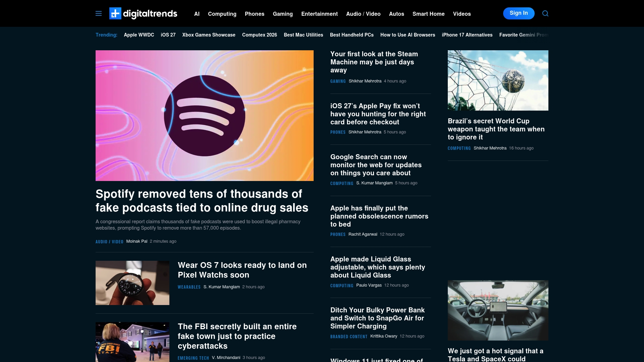
Task: Select trending topic Apple WWDC
Action: pos(139,35)
